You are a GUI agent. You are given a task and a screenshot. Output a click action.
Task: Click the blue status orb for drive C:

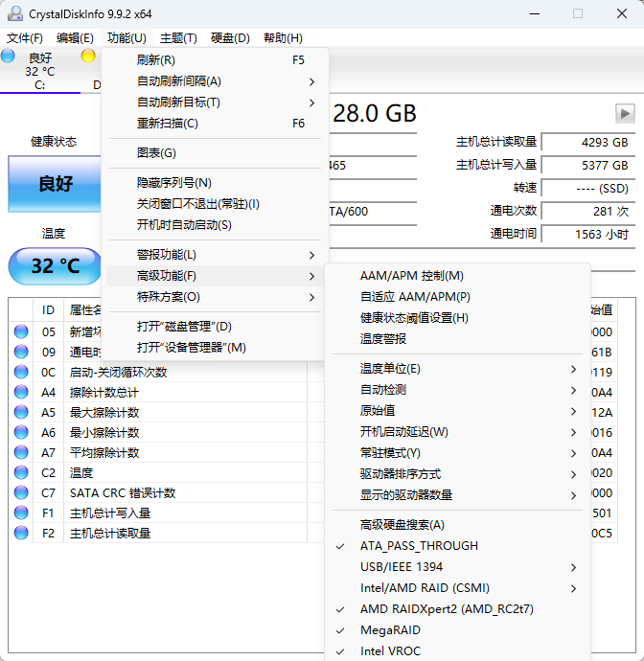tap(8, 56)
